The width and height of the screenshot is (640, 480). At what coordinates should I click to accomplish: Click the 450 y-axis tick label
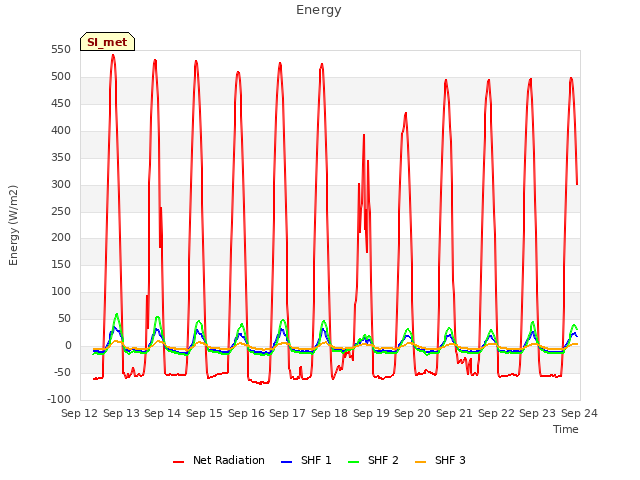pyautogui.click(x=61, y=104)
